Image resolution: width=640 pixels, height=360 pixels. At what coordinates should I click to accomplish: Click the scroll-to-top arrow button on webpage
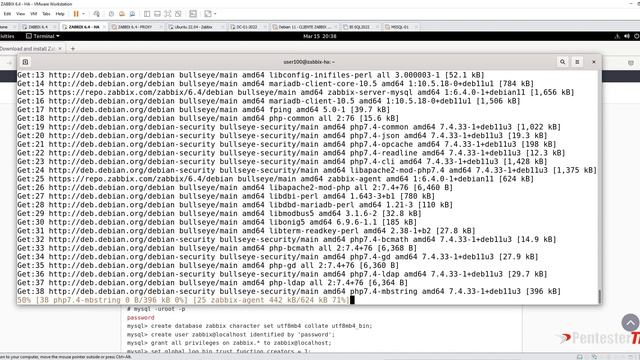[630, 323]
